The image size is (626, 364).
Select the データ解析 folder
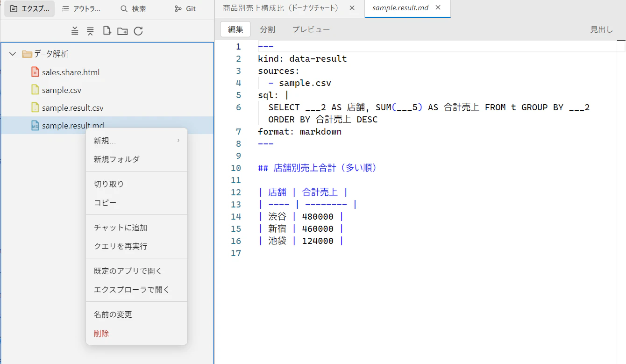tap(107, 54)
